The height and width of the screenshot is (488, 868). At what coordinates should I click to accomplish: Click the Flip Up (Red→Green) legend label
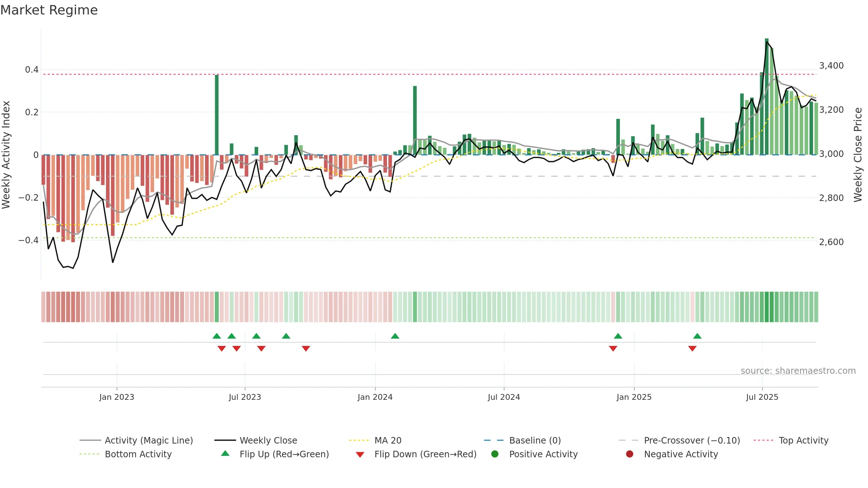click(284, 454)
